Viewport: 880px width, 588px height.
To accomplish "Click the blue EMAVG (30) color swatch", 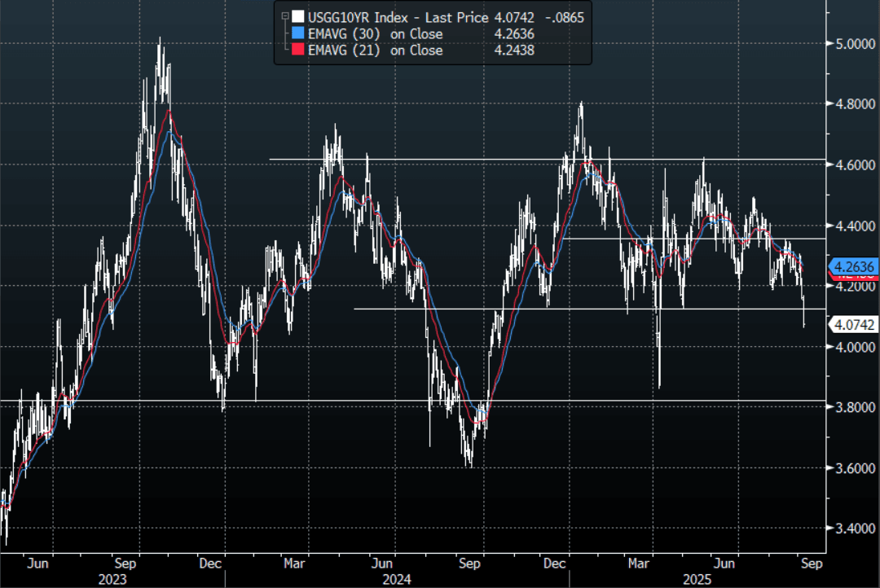I will click(x=297, y=34).
